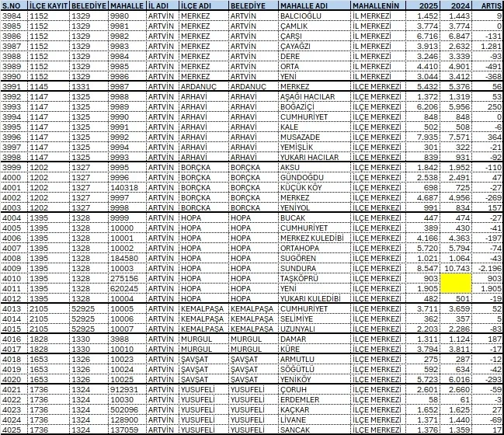Select the row number cell 4000
Viewport: 504px width, 435px height.
pyautogui.click(x=16, y=178)
